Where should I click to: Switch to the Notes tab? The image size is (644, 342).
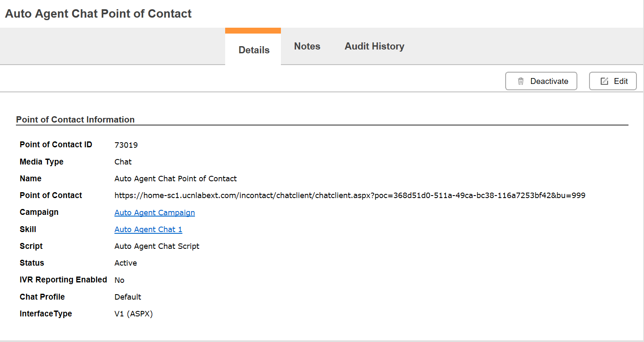(307, 46)
